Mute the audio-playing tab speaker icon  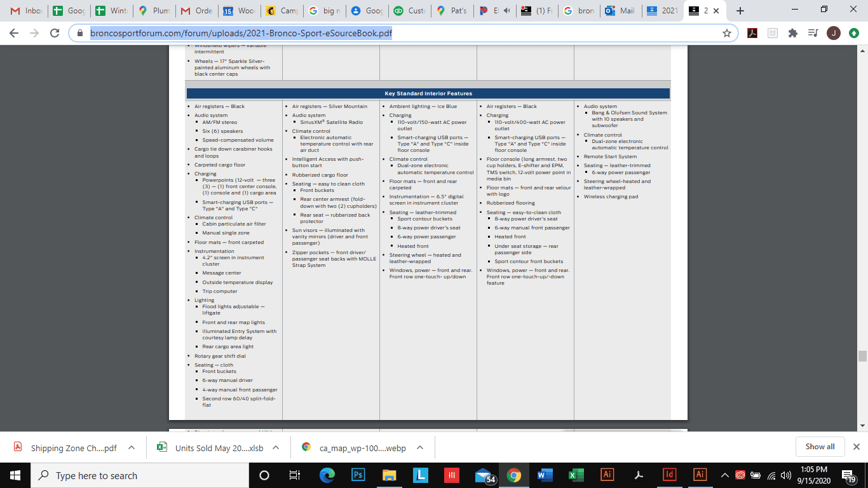(x=506, y=11)
